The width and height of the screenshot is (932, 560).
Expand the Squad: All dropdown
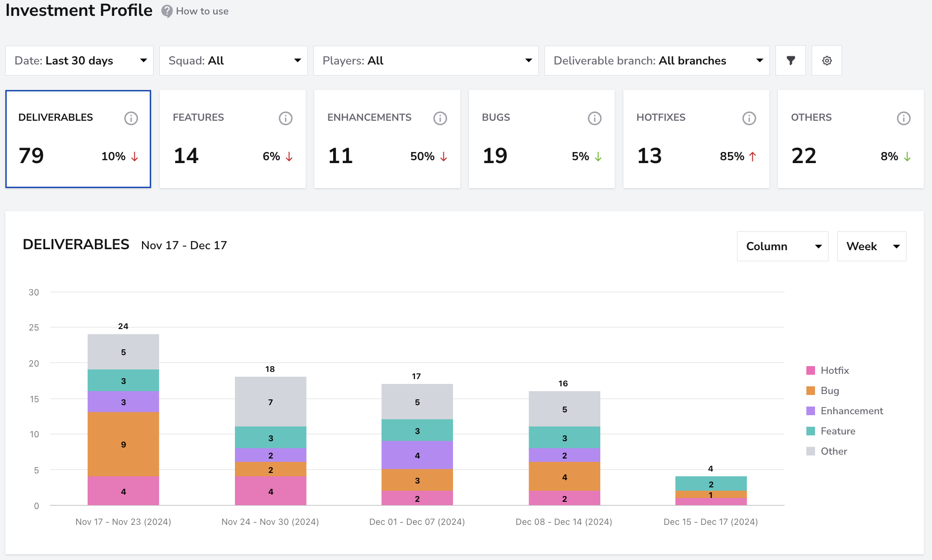point(233,61)
